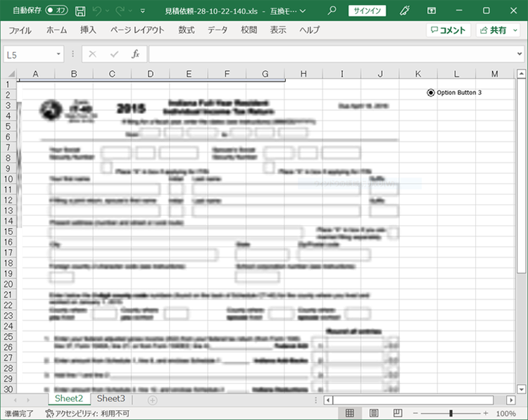The height and width of the screenshot is (420, 528).
Task: Click the Redo arrow icon
Action: coord(120,11)
